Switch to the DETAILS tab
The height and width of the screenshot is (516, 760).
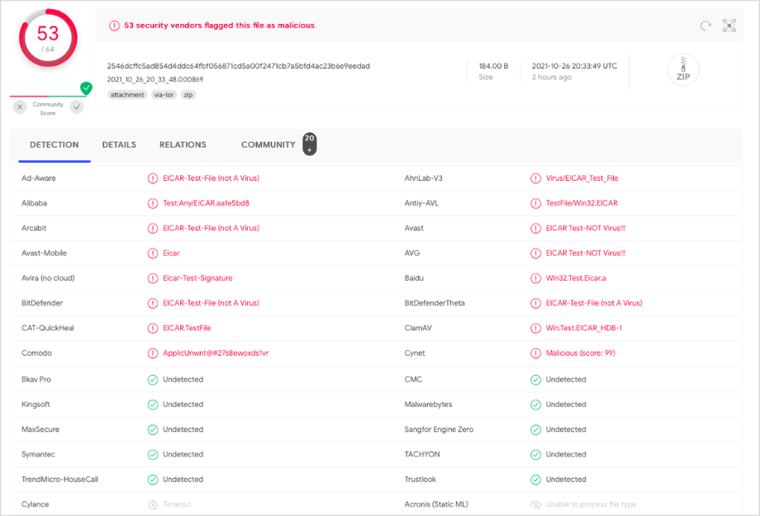pyautogui.click(x=119, y=145)
